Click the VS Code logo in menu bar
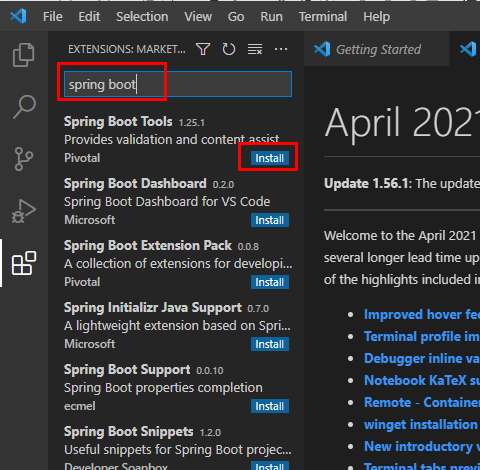480x470 pixels. [18, 16]
